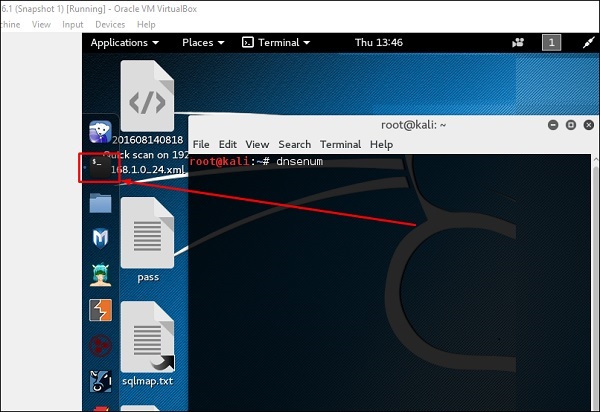The image size is (600, 412).
Task: Click the workspace 1 indicator
Action: coord(551,42)
